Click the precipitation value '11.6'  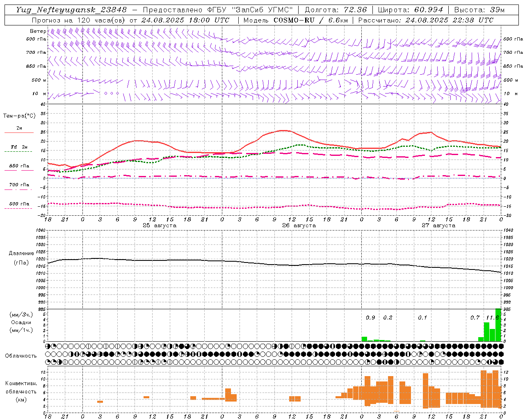point(492,317)
